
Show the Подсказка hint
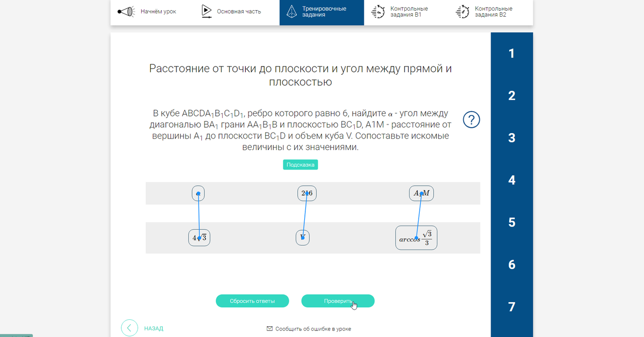[301, 165]
